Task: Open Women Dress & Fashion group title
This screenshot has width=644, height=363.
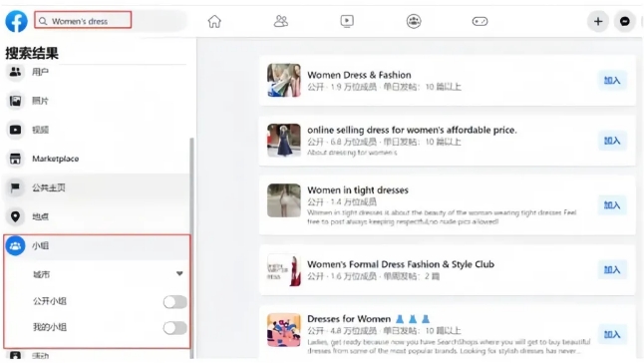Action: (359, 75)
